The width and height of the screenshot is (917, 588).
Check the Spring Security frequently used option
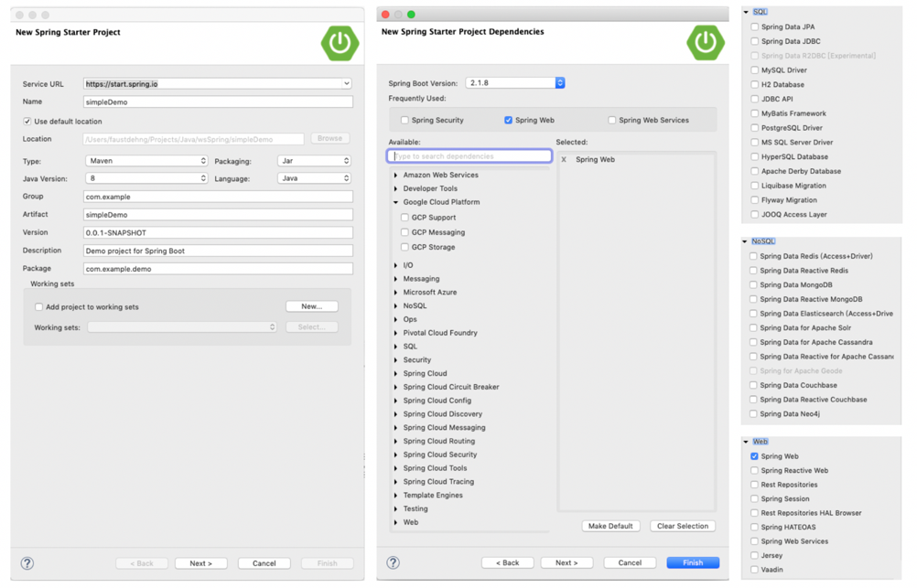click(405, 121)
